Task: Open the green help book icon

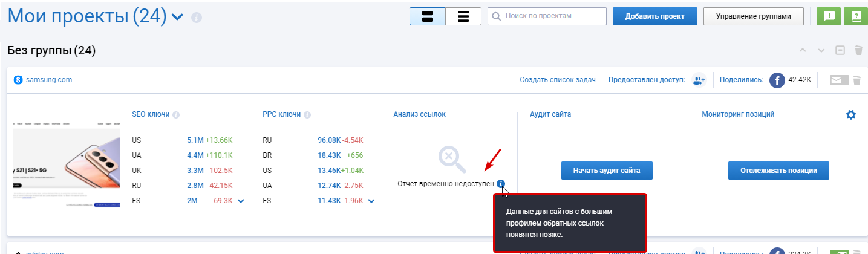Action: click(x=856, y=16)
